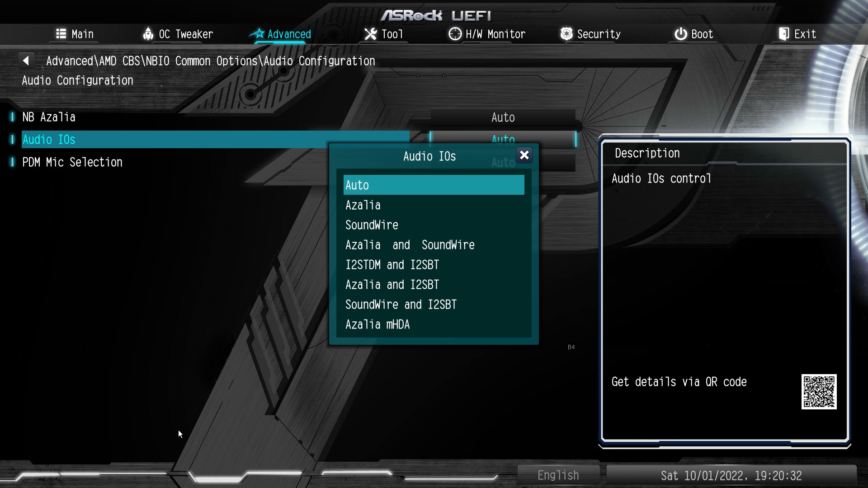
Task: Choose SoundWire option in the popup
Action: 372,225
